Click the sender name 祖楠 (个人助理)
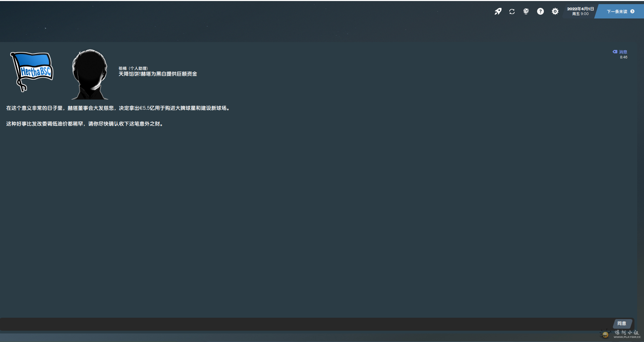The width and height of the screenshot is (644, 342). (x=133, y=68)
